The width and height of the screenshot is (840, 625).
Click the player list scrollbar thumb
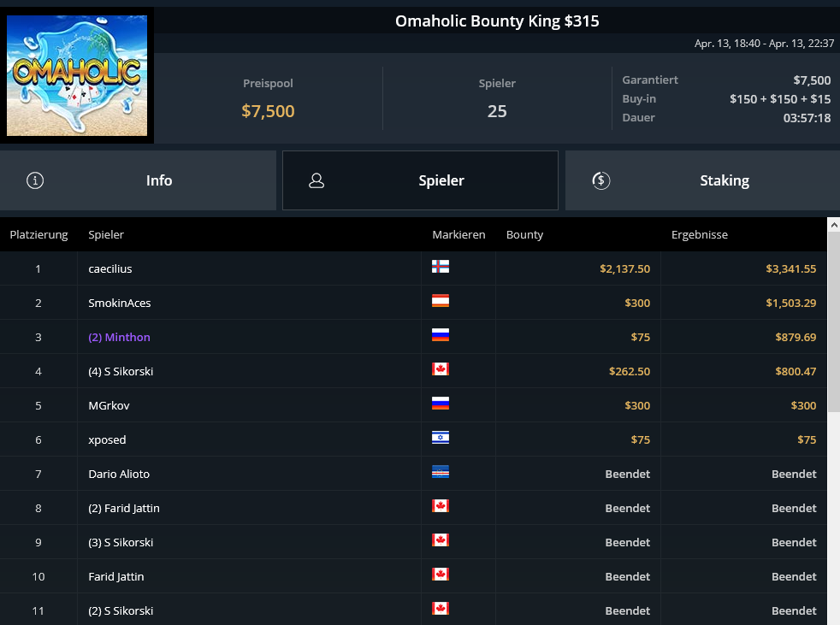(833, 325)
